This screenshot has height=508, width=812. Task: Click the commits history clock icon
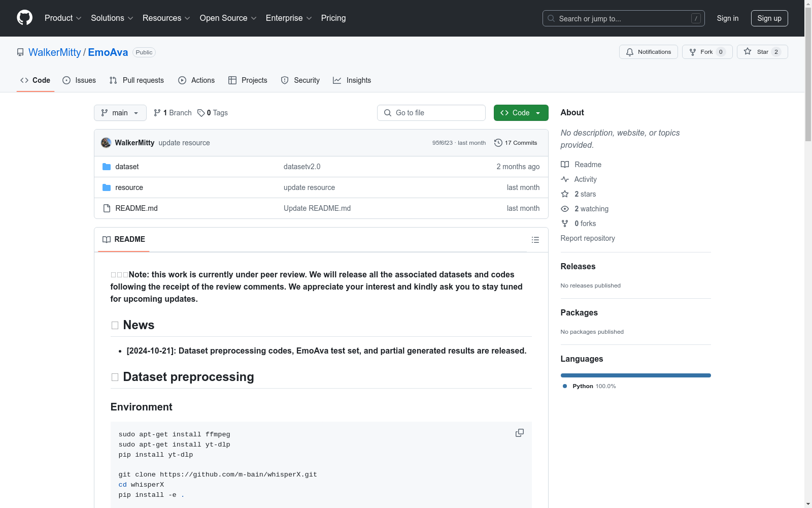click(x=498, y=143)
